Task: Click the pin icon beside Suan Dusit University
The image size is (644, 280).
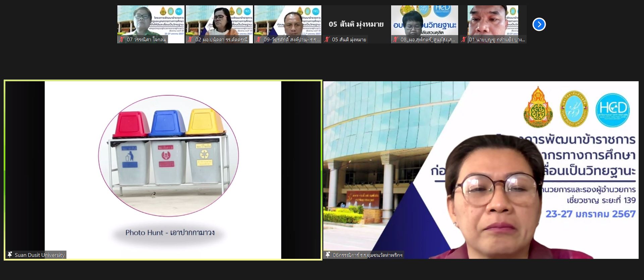Action: point(10,255)
